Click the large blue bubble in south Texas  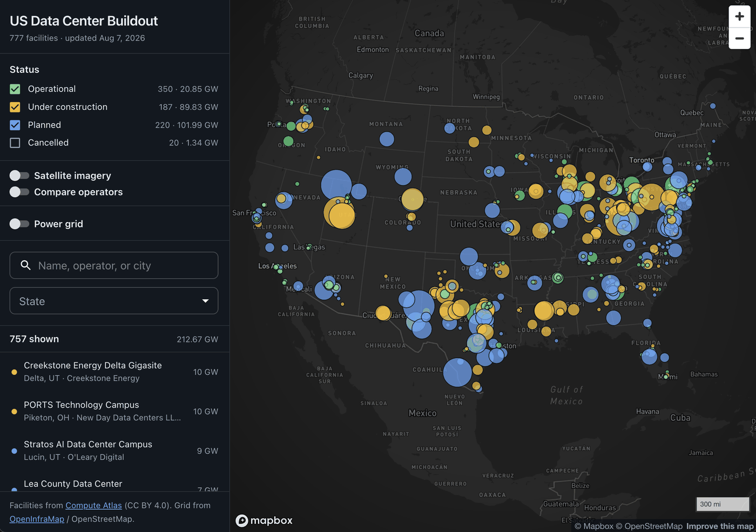point(458,372)
